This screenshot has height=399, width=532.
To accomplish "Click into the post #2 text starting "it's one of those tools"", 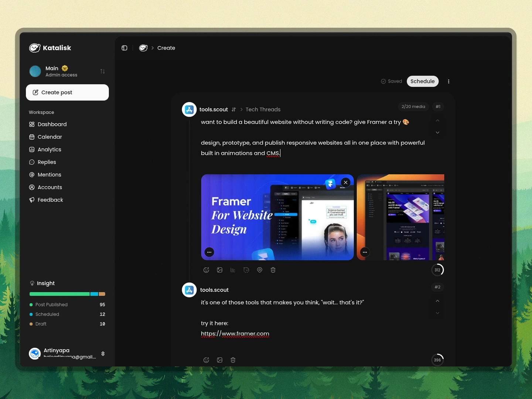I will click(x=283, y=303).
